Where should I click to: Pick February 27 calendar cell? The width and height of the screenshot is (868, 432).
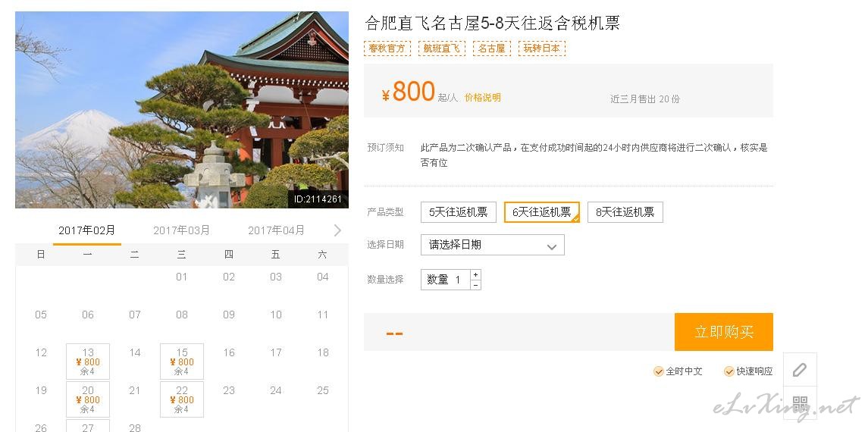click(88, 425)
